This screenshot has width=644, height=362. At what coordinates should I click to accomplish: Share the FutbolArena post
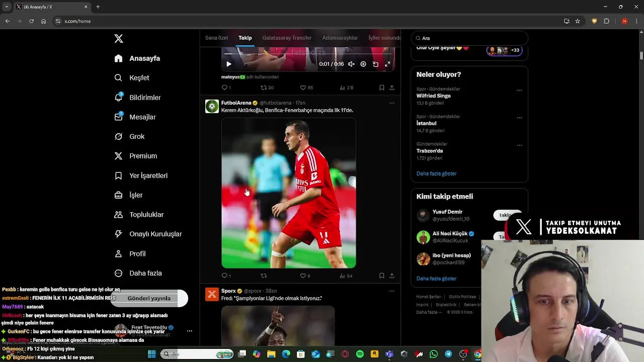coord(391,276)
